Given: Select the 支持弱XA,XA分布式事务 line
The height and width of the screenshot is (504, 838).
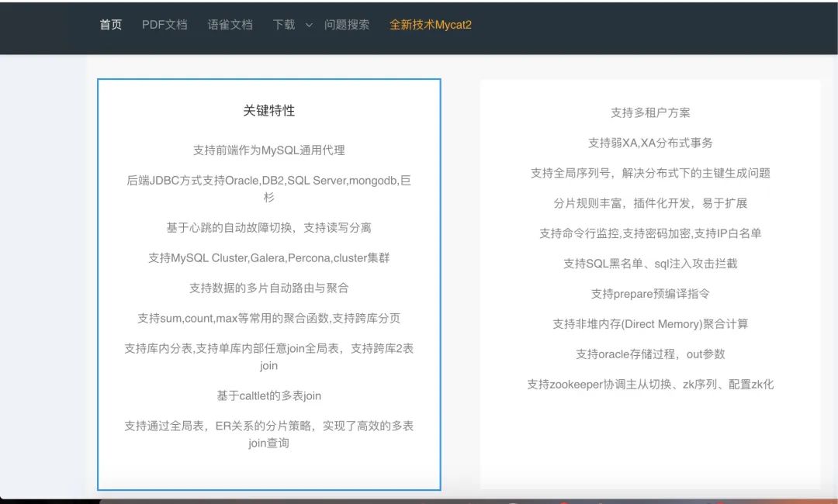Looking at the screenshot, I should click(x=650, y=143).
